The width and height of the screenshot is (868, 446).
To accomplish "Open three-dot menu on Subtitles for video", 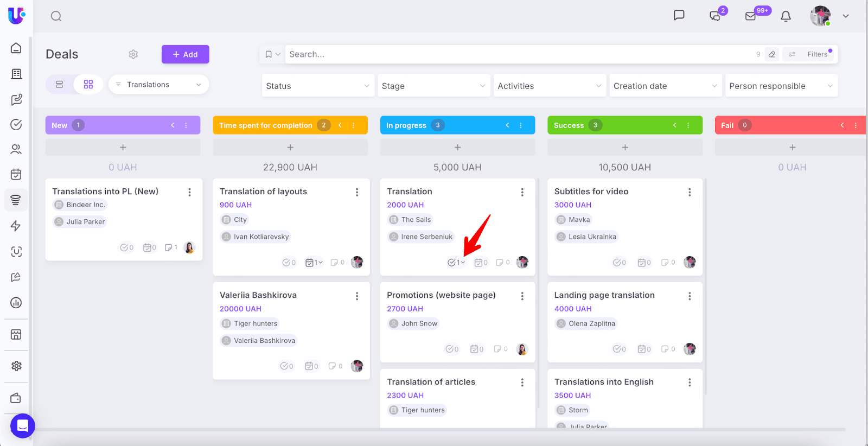I will click(x=690, y=192).
